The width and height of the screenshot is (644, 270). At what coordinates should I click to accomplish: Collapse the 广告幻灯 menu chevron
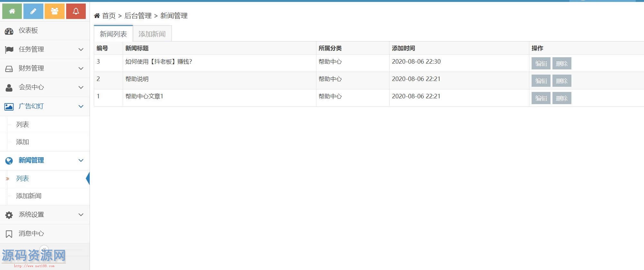[x=81, y=106]
